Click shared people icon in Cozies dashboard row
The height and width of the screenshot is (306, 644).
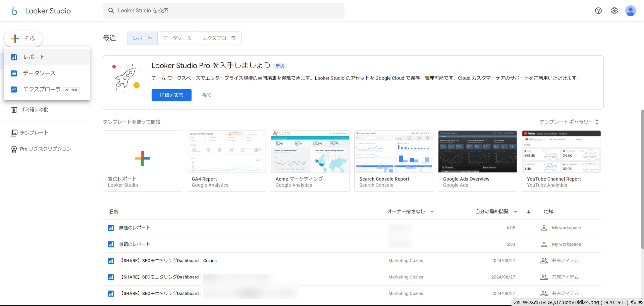pyautogui.click(x=544, y=261)
